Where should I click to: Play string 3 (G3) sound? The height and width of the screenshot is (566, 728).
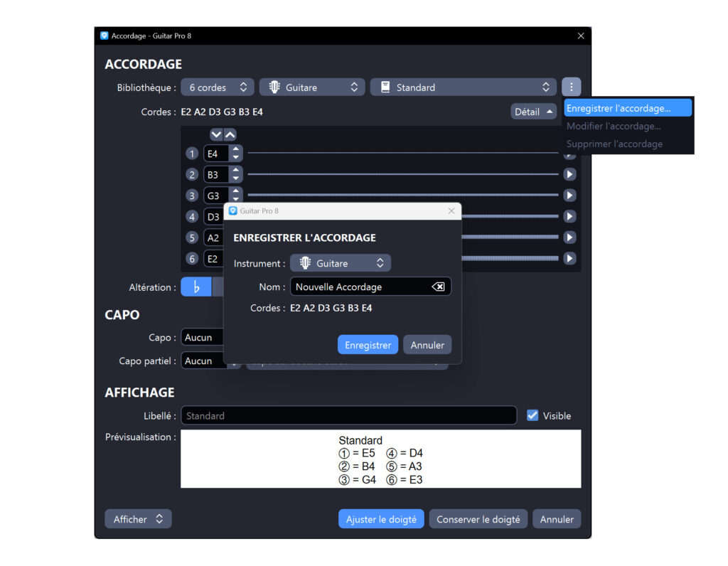pos(569,195)
